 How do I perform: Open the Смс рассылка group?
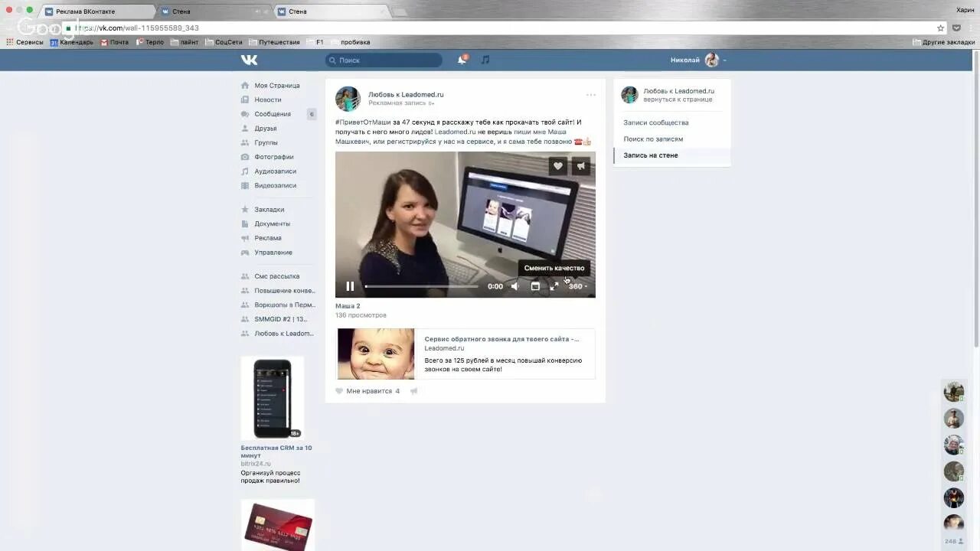(277, 276)
